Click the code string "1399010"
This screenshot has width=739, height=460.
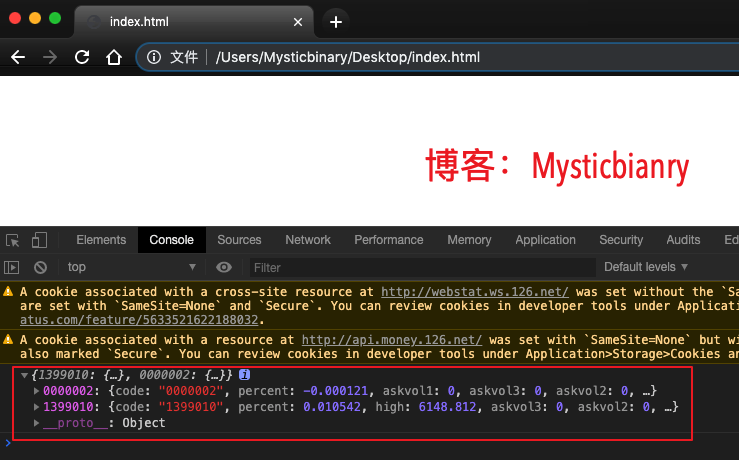point(190,407)
